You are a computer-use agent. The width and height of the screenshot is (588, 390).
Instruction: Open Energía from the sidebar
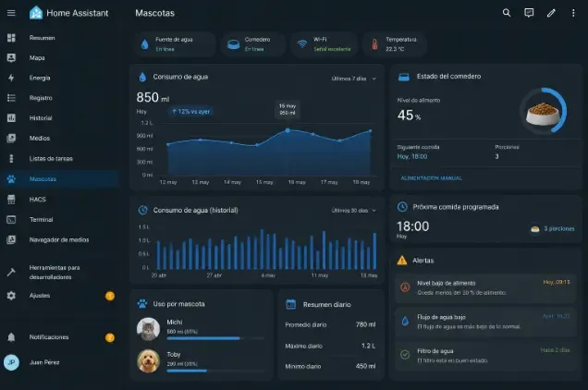tap(60, 78)
